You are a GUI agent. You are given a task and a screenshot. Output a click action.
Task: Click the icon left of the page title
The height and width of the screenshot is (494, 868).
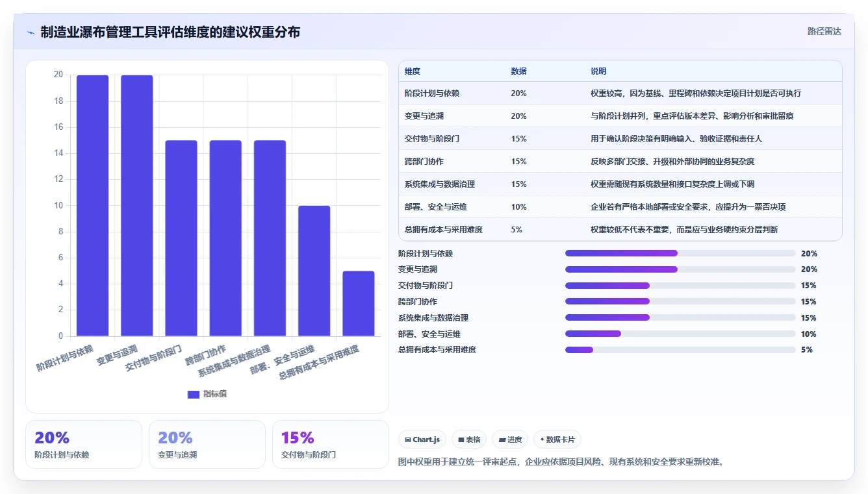point(31,32)
